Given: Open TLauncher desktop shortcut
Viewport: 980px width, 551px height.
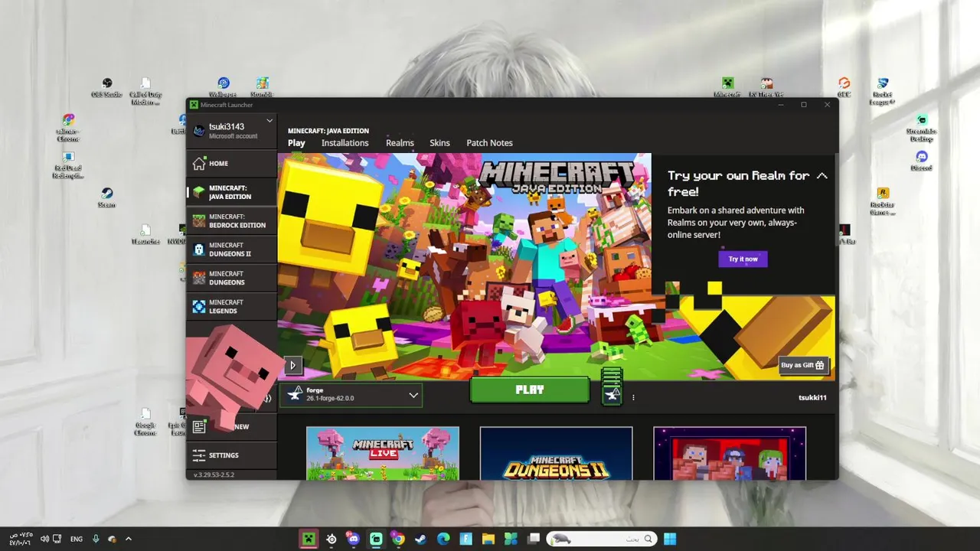Looking at the screenshot, I should [145, 234].
